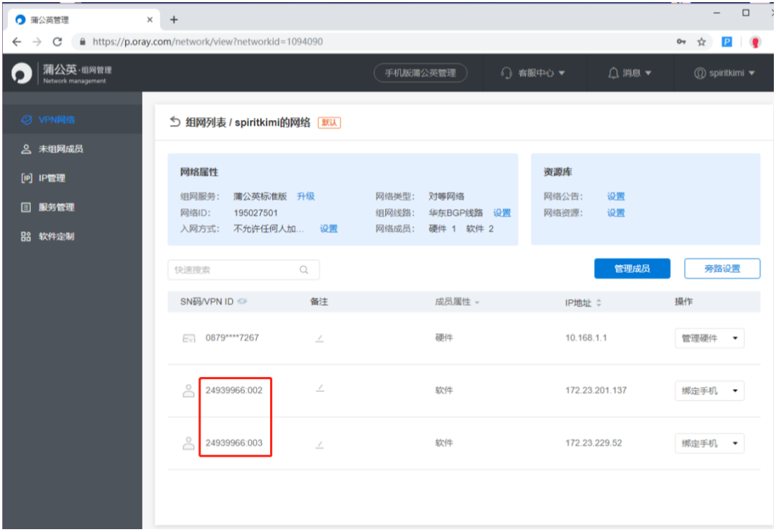Click user icon for 24939966:002

(x=188, y=391)
